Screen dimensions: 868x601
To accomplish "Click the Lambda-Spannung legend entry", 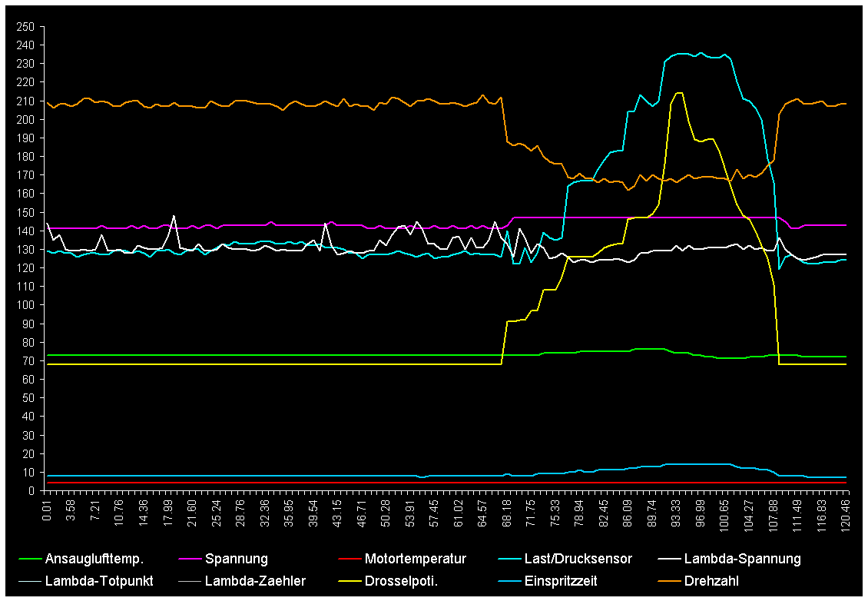I will pos(742,559).
